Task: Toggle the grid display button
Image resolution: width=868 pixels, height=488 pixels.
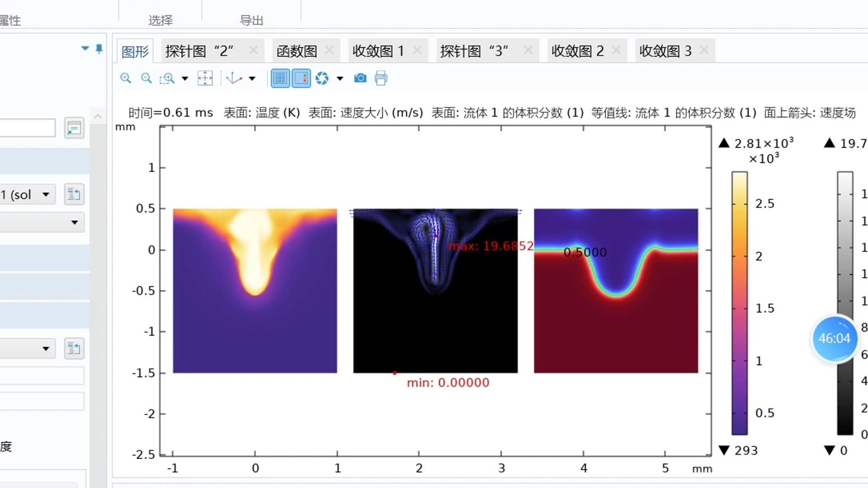Action: coord(280,78)
